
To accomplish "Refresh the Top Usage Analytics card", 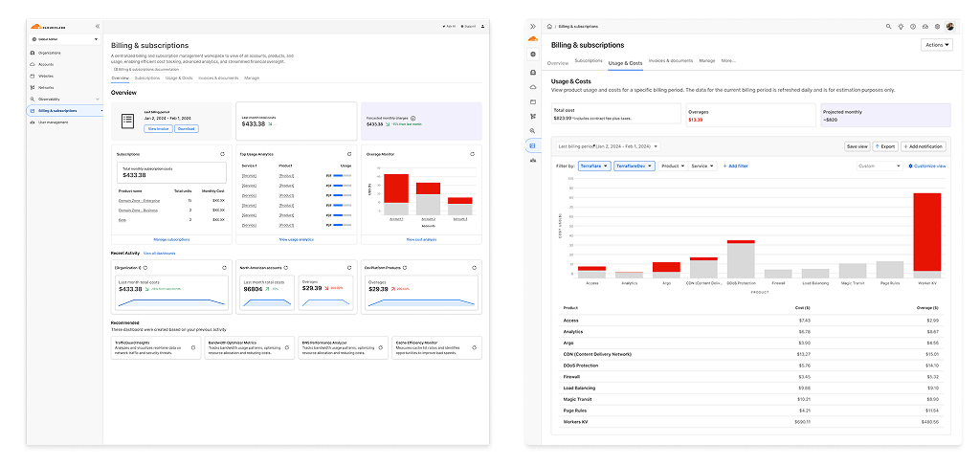I will click(x=348, y=154).
